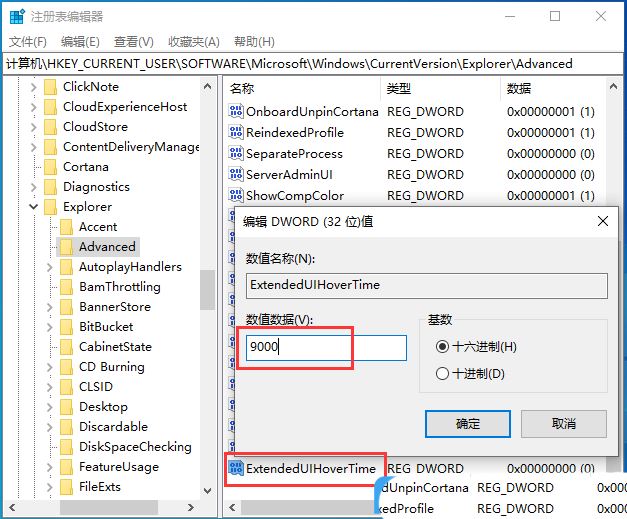Click the value name field ExtendedUIHoverTime
The width and height of the screenshot is (627, 519).
[x=427, y=285]
